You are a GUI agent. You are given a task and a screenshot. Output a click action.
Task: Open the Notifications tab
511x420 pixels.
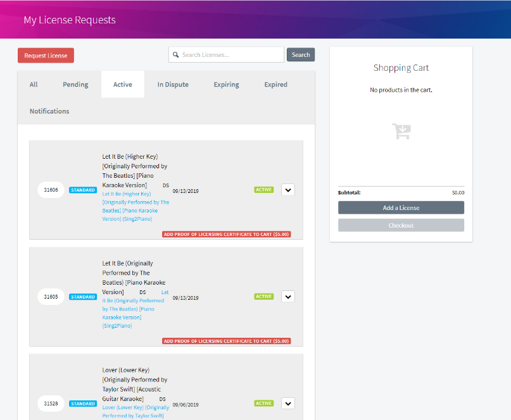[x=49, y=111]
